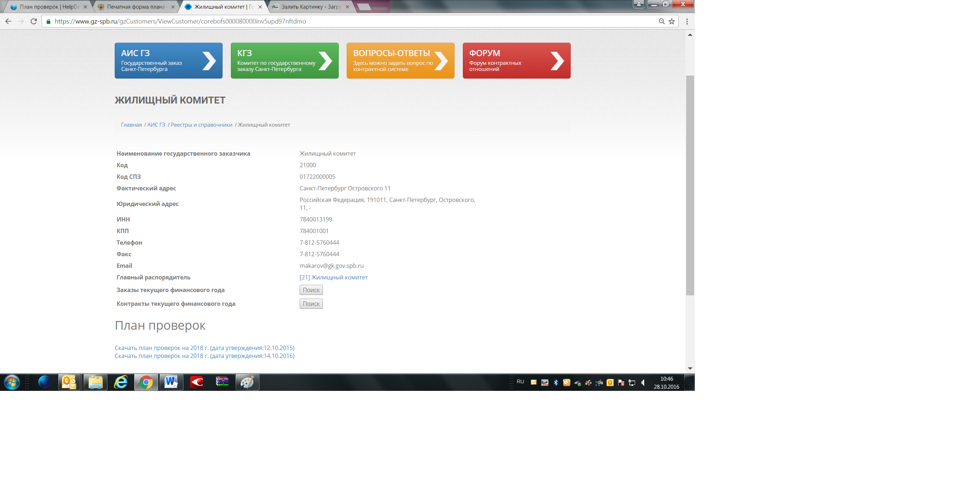This screenshot has width=980, height=498.
Task: Open Microsoft Word from the taskbar
Action: pyautogui.click(x=171, y=382)
